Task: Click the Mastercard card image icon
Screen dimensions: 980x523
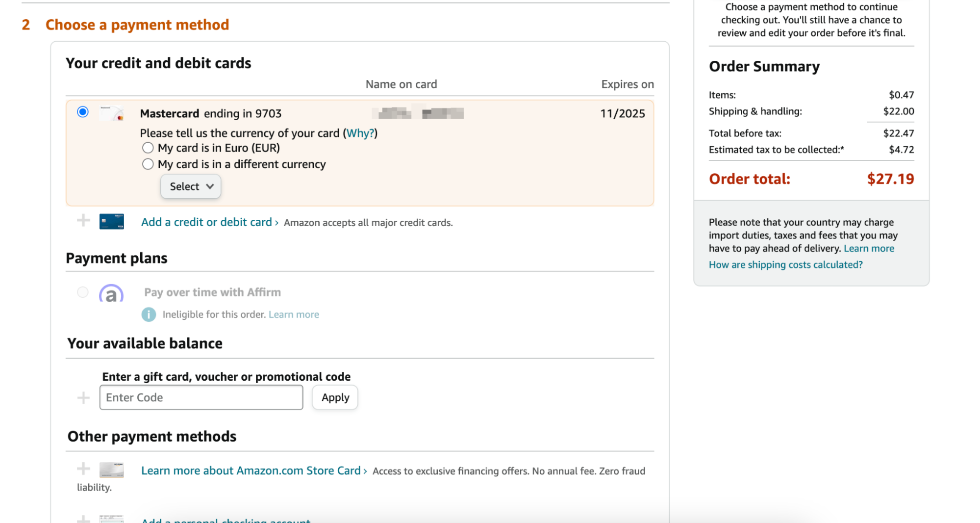Action: 112,113
